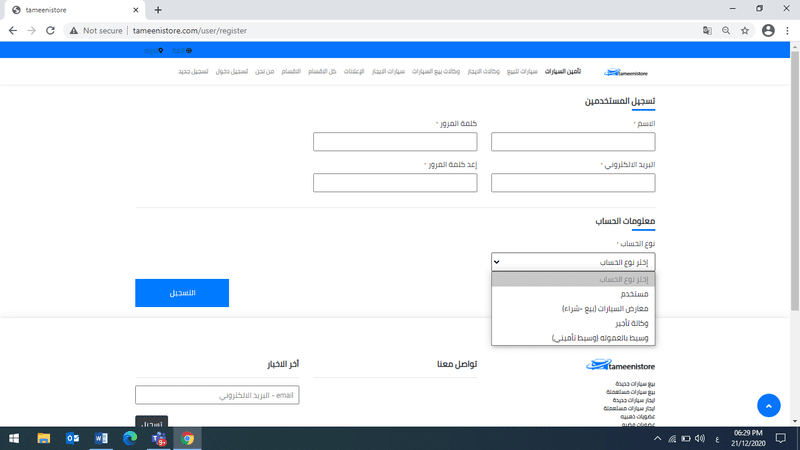Open الاقسام nav menu item
Screen dimensions: 800x450
pos(291,71)
